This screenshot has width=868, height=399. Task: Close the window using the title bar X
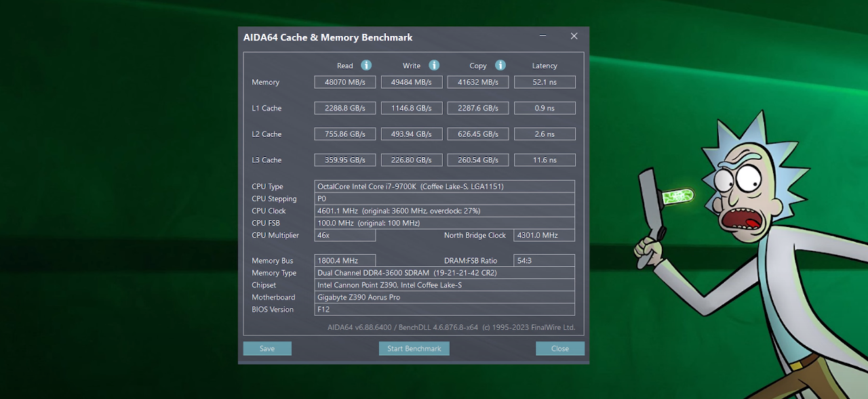[574, 37]
